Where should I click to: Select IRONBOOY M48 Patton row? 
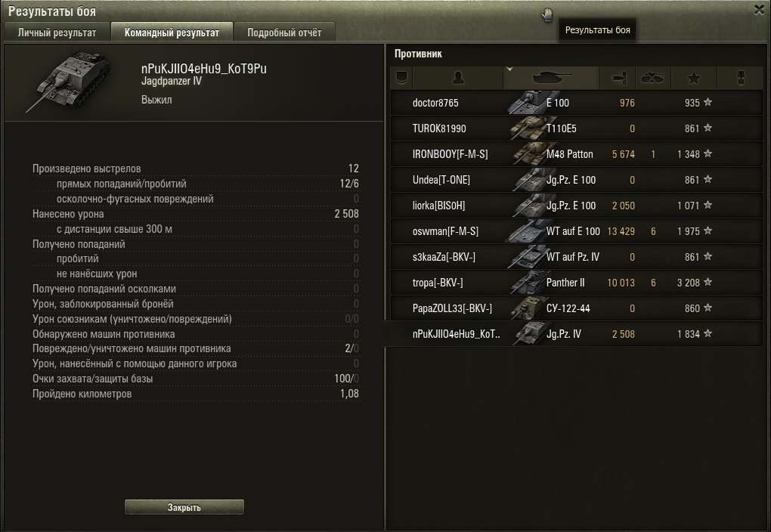pyautogui.click(x=576, y=154)
